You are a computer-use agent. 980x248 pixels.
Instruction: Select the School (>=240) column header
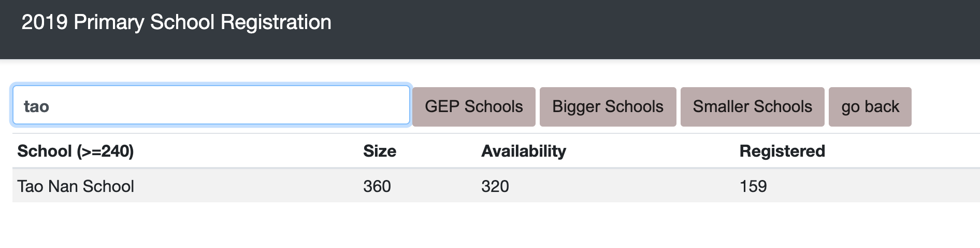click(76, 151)
